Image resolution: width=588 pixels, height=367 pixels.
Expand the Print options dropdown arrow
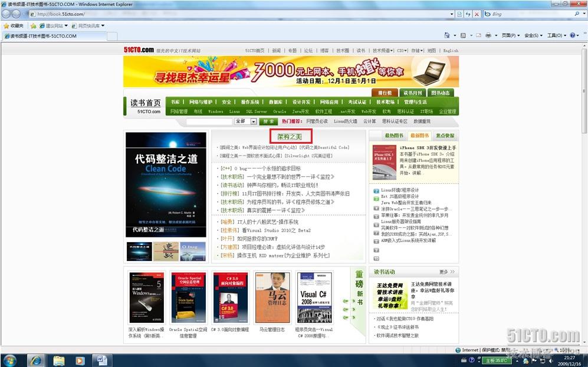click(x=496, y=35)
